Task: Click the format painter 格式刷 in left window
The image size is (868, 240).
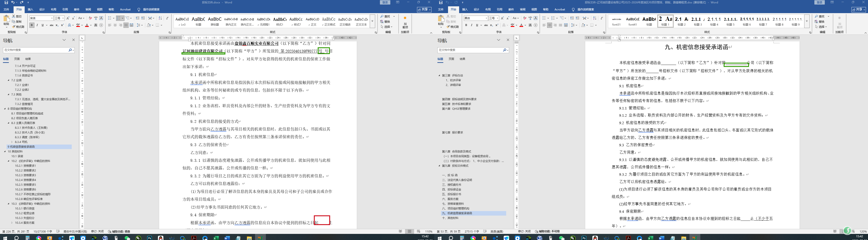Action: tap(18, 27)
